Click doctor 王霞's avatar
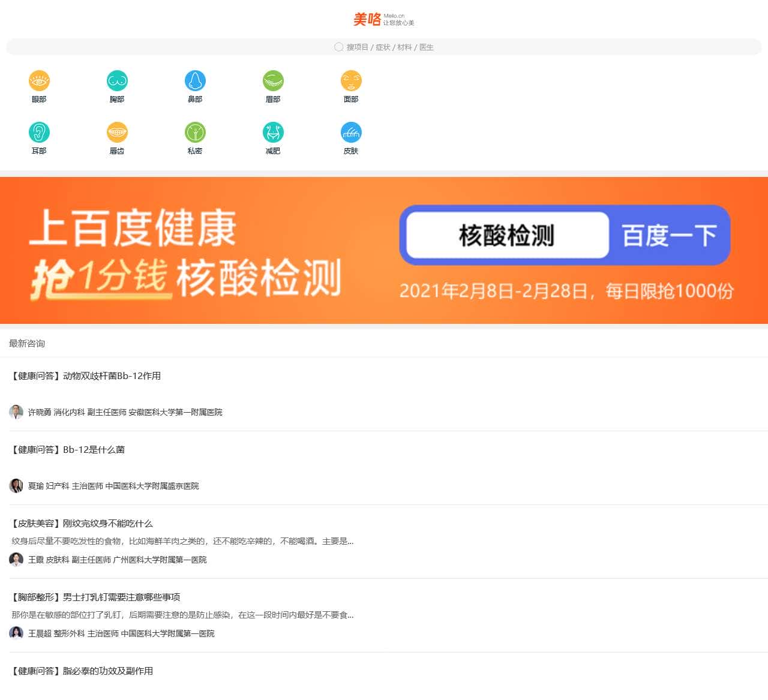 (16, 560)
